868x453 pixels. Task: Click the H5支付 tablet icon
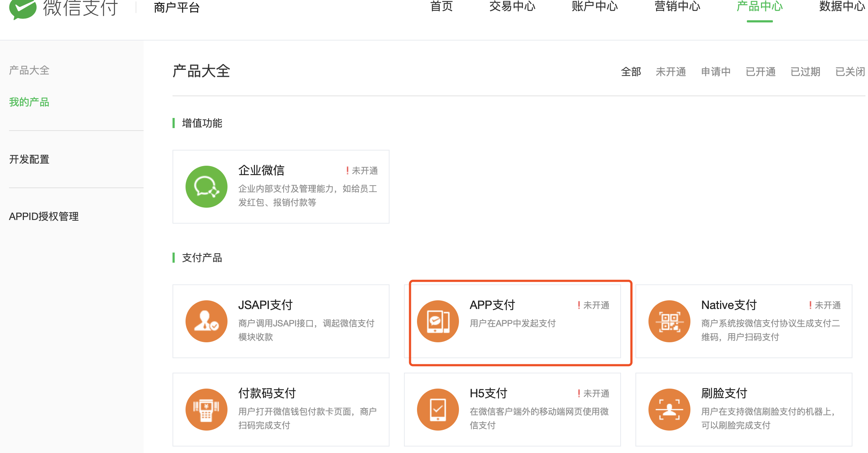438,409
